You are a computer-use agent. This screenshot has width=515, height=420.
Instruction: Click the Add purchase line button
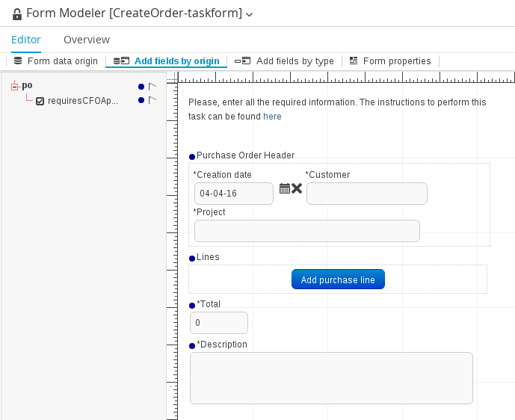[338, 280]
